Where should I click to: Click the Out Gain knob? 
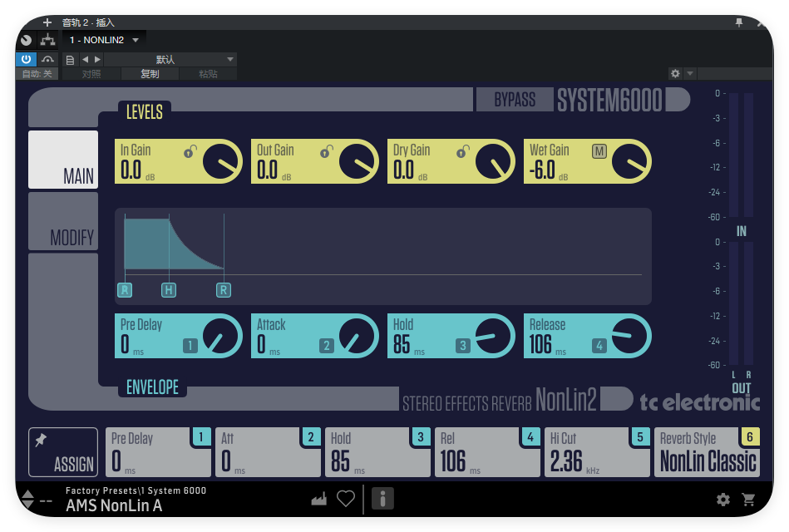358,161
